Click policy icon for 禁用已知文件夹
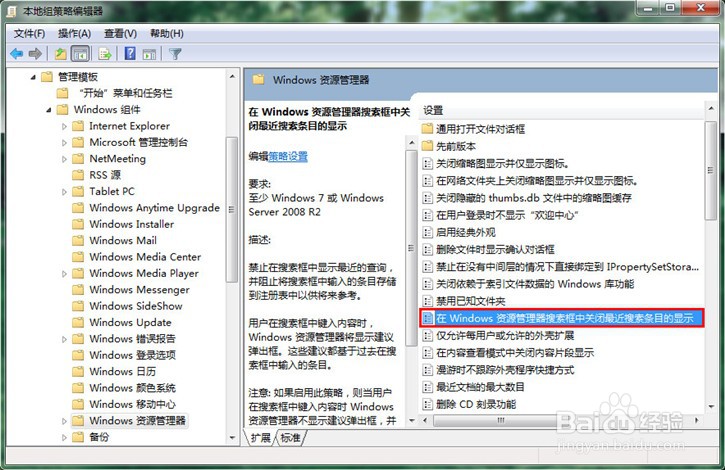The height and width of the screenshot is (470, 725). 428,301
